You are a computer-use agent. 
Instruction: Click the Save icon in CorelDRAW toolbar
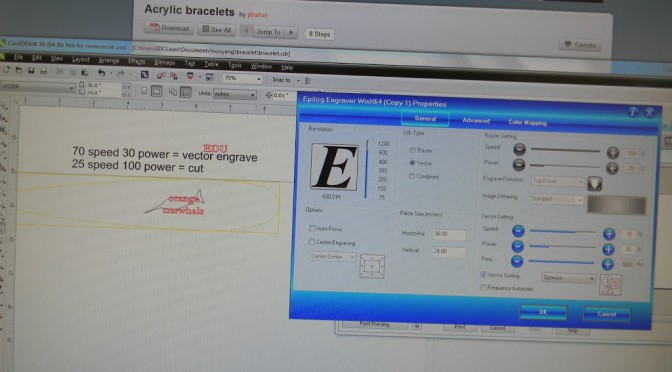click(31, 71)
